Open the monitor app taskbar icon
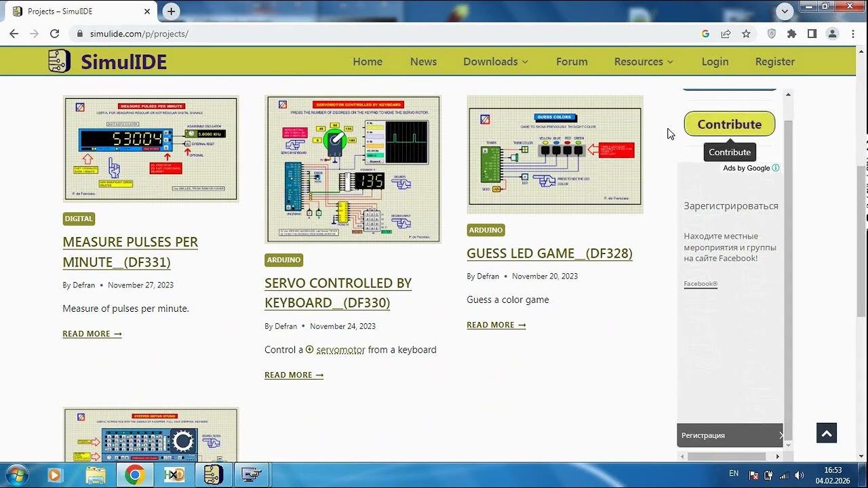 252,476
